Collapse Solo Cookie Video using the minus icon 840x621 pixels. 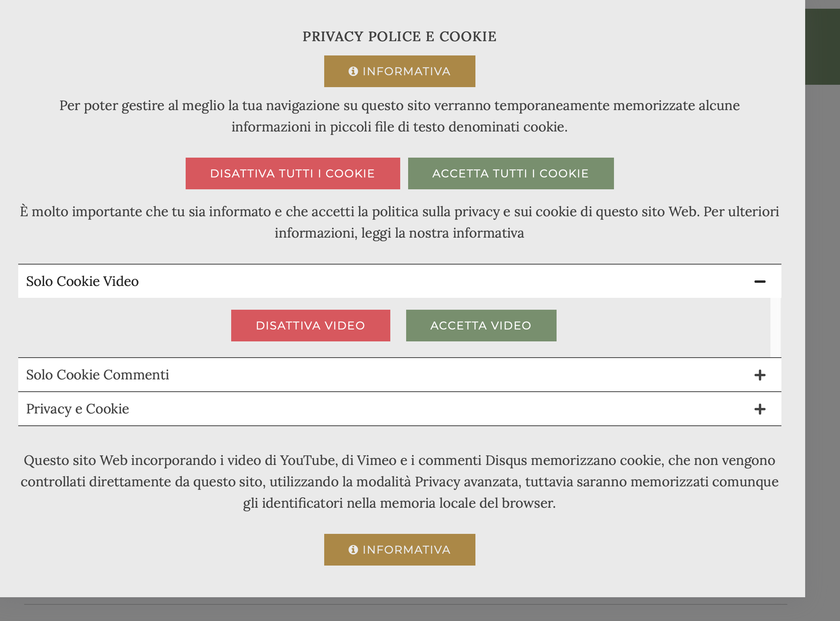point(760,282)
